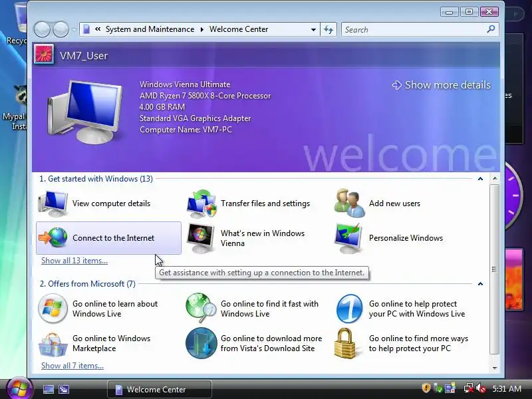532x399 pixels.
Task: Click the scrollbar up arrow
Action: (495, 178)
